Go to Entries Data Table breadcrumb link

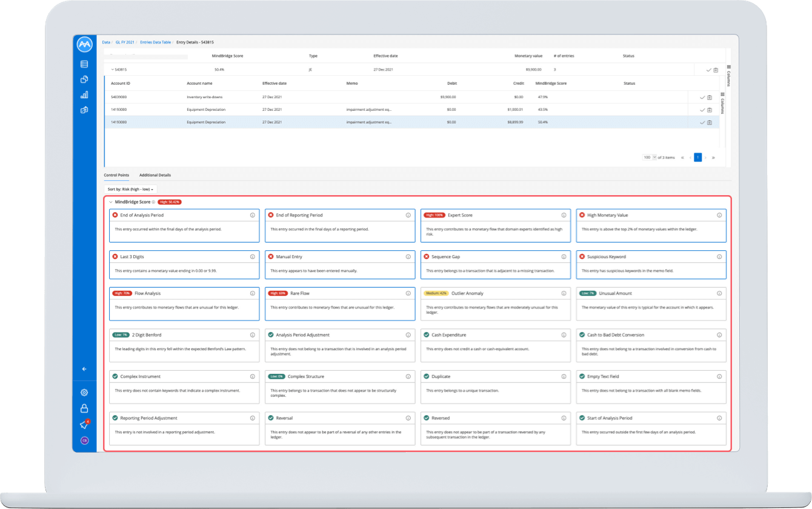[155, 42]
